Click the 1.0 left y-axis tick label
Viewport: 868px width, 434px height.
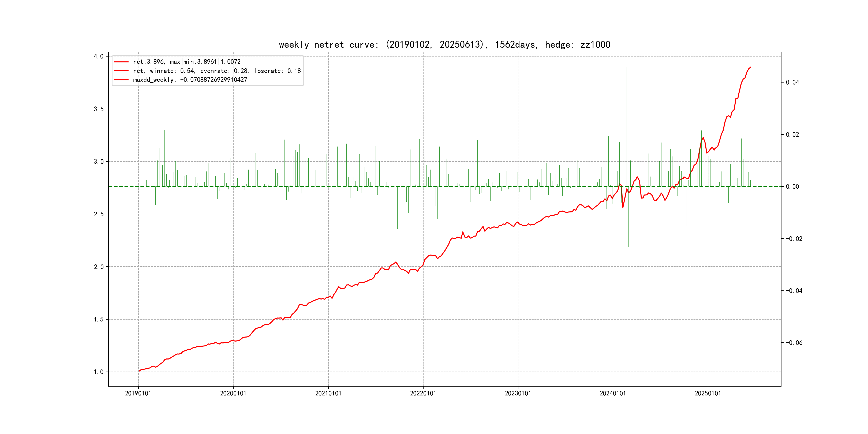click(x=98, y=372)
